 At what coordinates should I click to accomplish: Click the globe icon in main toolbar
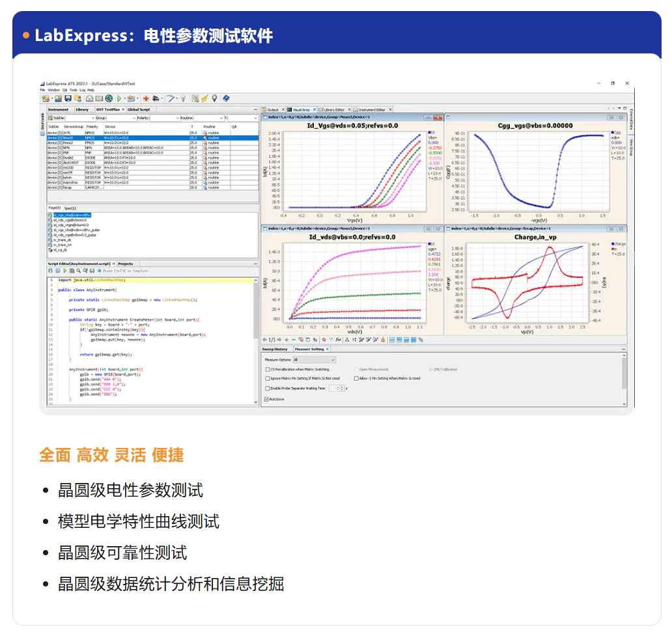(x=109, y=98)
